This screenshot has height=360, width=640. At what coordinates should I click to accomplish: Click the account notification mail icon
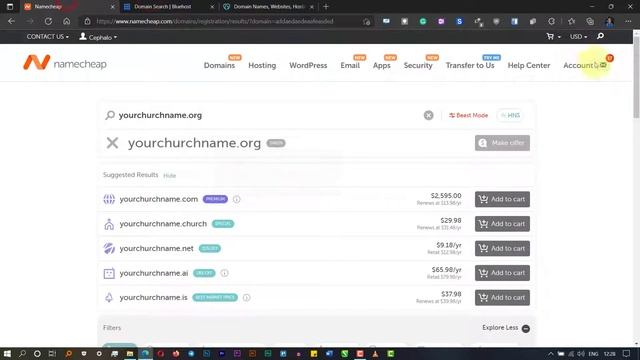(603, 65)
